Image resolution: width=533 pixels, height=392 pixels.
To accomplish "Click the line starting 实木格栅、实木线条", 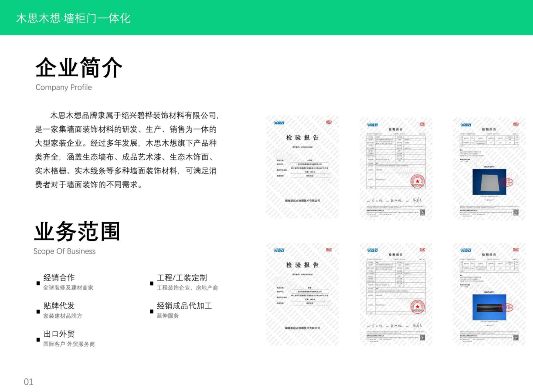I will tap(126, 171).
